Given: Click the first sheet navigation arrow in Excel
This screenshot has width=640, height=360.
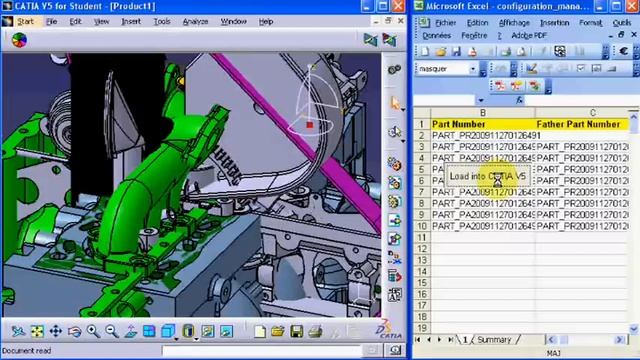Looking at the screenshot, I should 417,340.
